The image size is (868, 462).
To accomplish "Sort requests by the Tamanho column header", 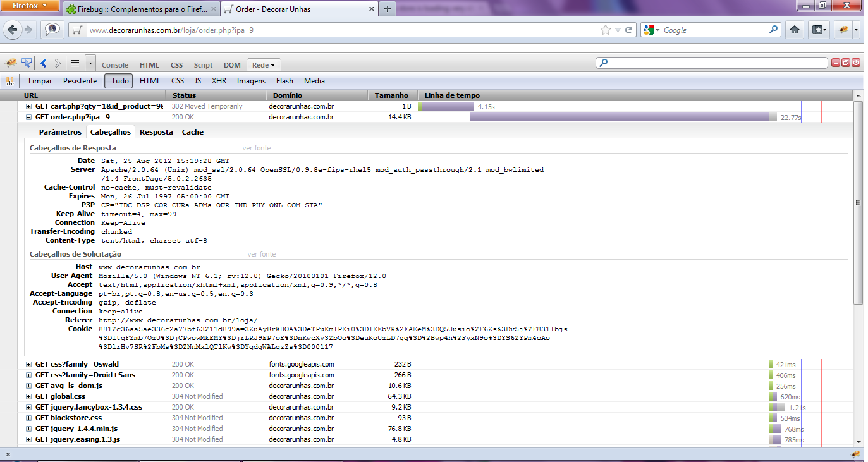I will 393,95.
